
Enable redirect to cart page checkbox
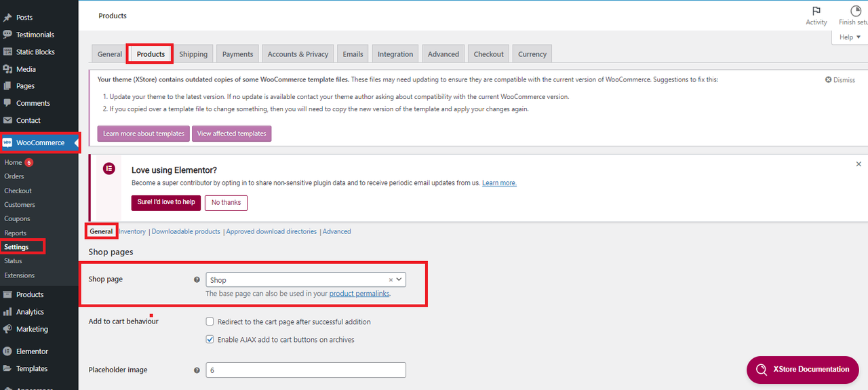pyautogui.click(x=210, y=321)
